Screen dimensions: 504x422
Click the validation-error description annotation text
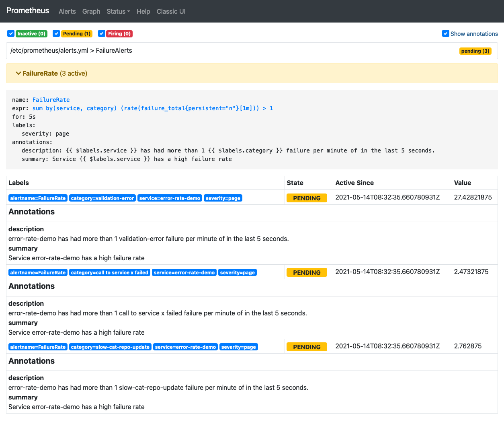coord(149,239)
